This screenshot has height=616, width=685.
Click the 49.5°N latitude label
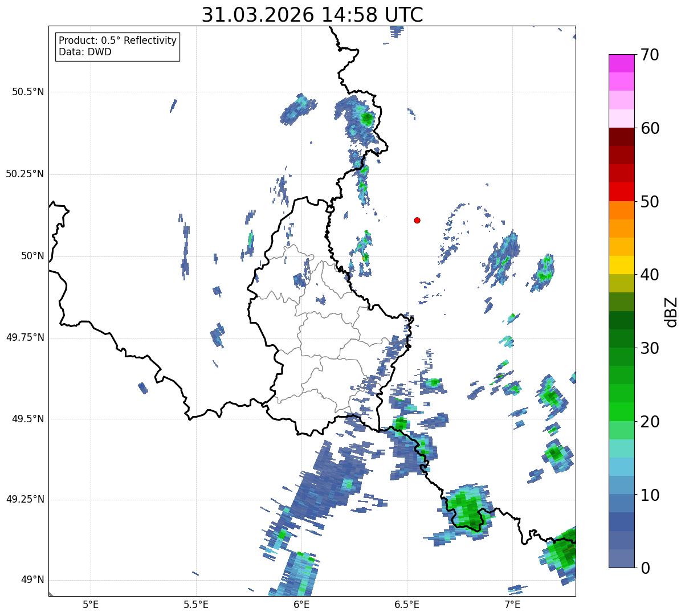[x=28, y=419]
